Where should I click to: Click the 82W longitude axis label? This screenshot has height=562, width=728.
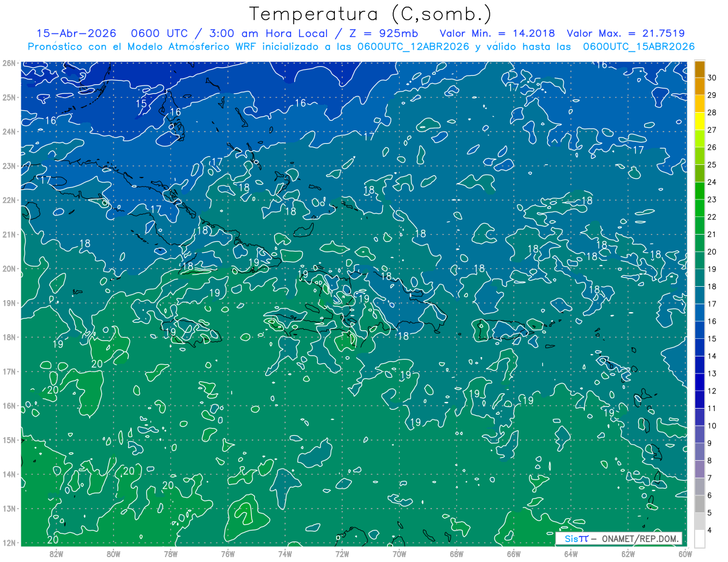point(56,553)
